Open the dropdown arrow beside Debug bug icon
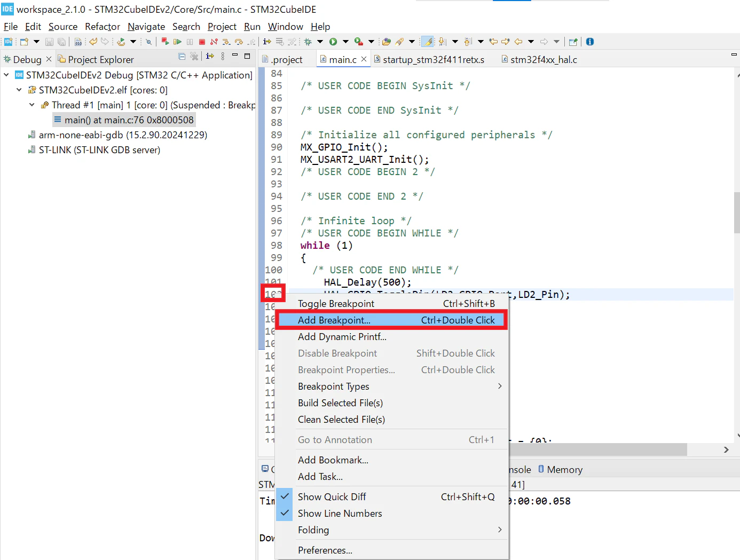This screenshot has height=560, width=740. point(320,42)
